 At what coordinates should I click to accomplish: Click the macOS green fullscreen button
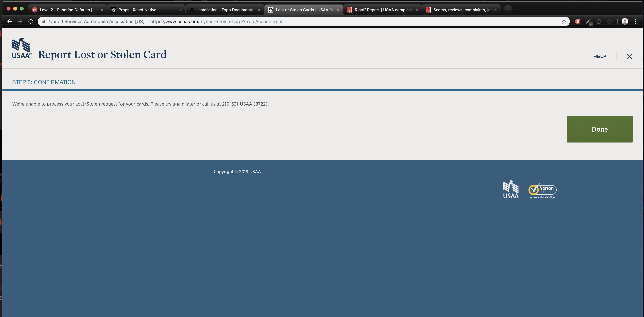pyautogui.click(x=22, y=9)
